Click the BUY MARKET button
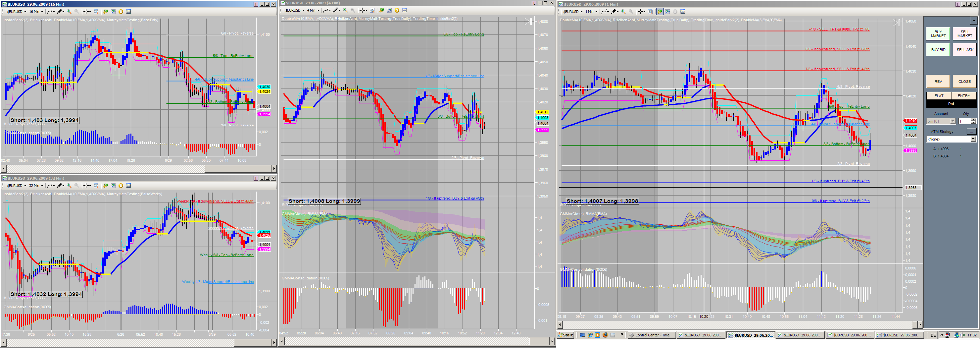Screen dimensions: 980x348 (x=938, y=33)
